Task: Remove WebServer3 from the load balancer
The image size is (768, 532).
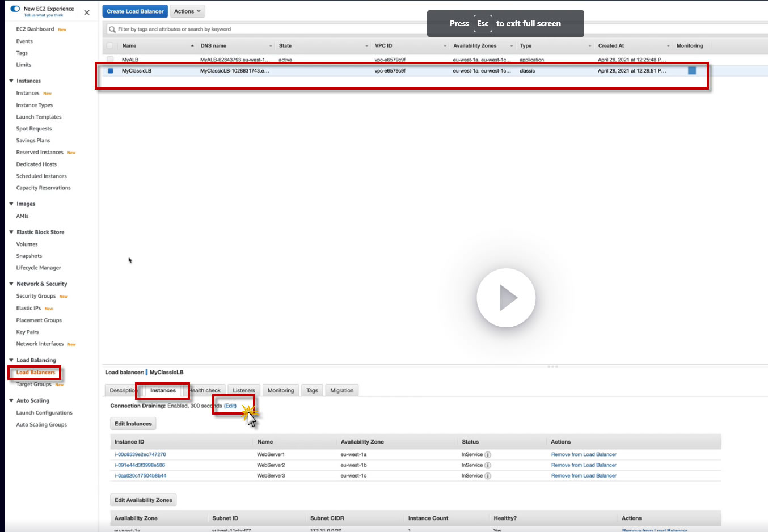Action: [584, 476]
